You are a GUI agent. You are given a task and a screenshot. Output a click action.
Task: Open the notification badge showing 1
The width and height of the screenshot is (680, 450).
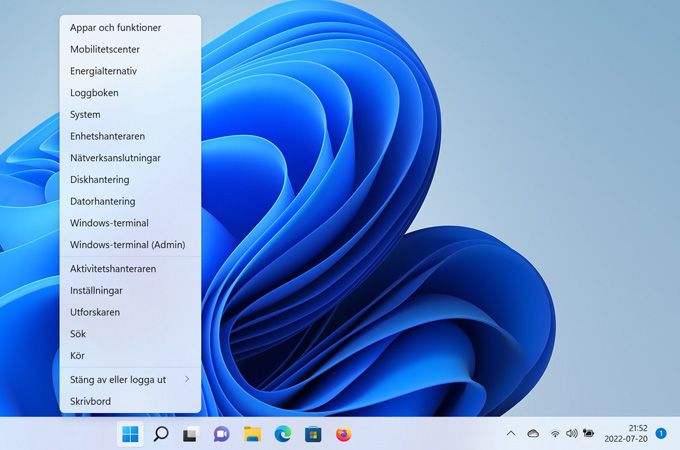(x=661, y=433)
